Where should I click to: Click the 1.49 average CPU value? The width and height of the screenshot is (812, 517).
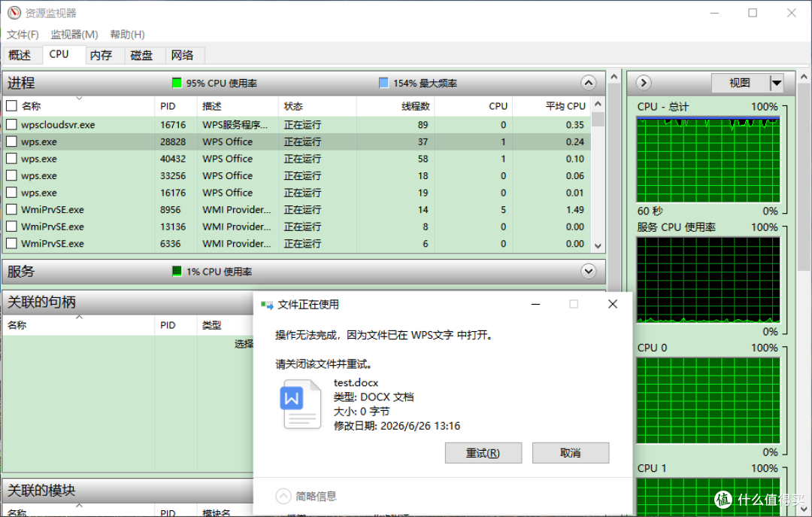[x=575, y=209]
